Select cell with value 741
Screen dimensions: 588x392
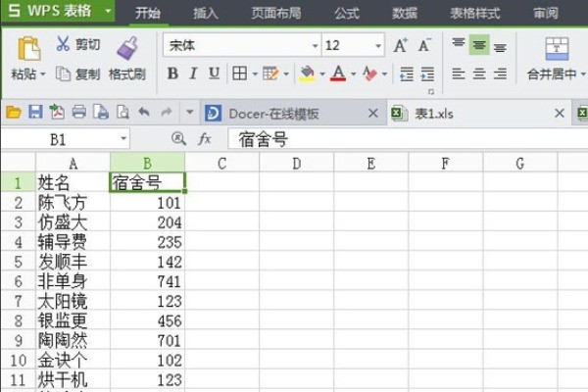click(x=147, y=281)
